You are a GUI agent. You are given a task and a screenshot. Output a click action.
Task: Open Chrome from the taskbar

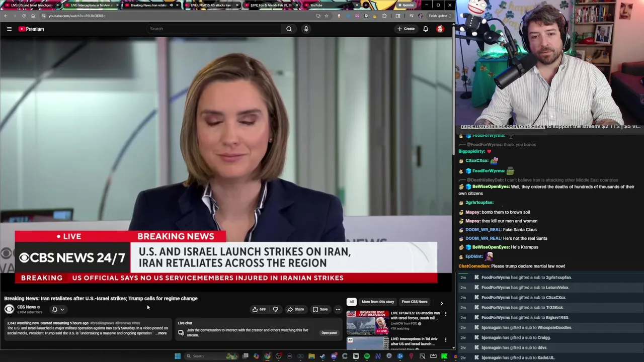[x=267, y=356]
